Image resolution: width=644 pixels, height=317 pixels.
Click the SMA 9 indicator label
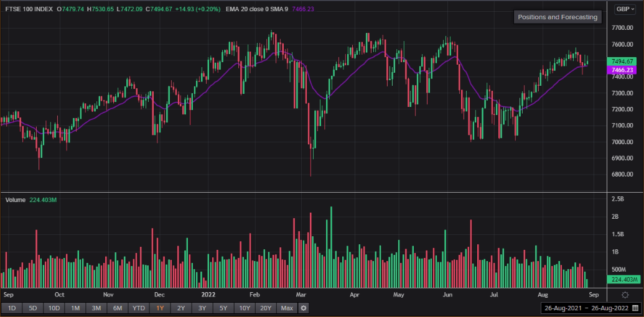[x=281, y=9]
